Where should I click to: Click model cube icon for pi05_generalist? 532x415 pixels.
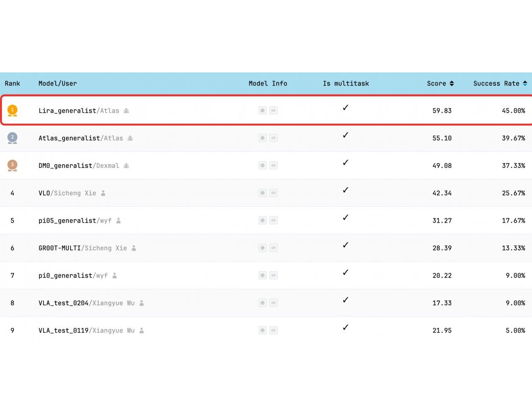pyautogui.click(x=262, y=220)
